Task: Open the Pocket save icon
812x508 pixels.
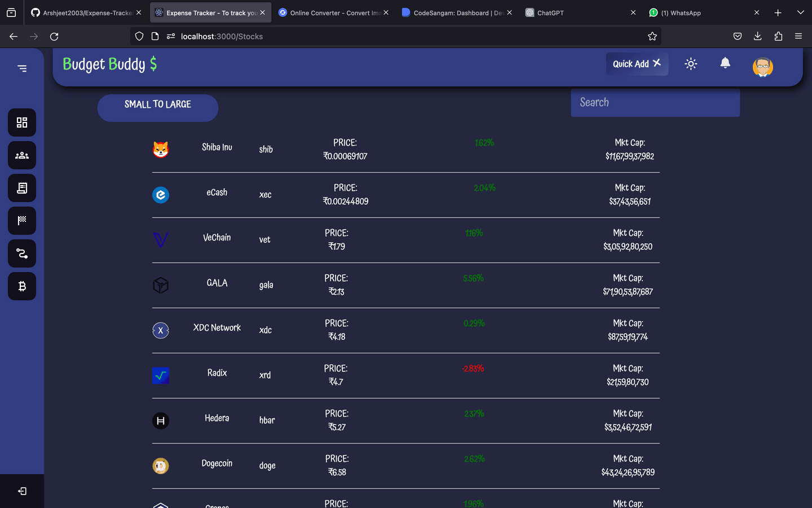Action: click(737, 36)
